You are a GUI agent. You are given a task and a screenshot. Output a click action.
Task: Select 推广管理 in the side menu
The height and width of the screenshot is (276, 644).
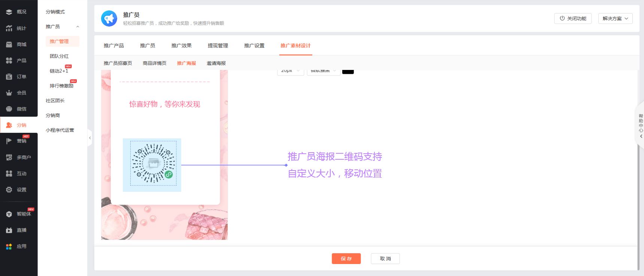click(62, 42)
